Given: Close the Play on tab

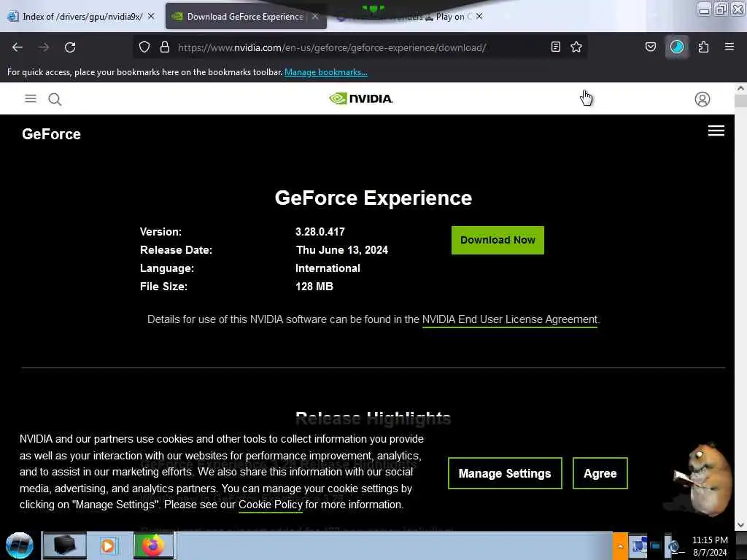Looking at the screenshot, I should point(479,16).
